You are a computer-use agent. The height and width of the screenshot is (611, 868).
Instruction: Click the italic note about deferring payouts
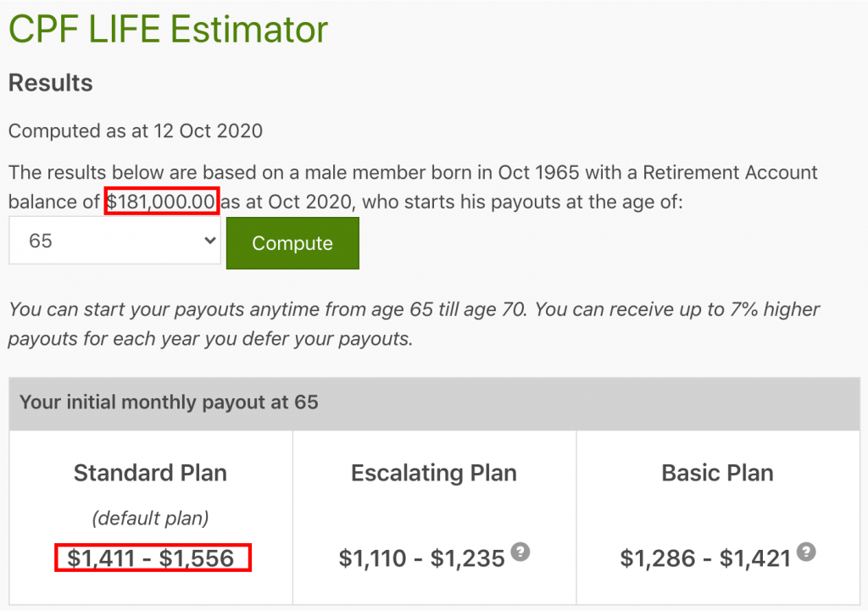coord(415,325)
